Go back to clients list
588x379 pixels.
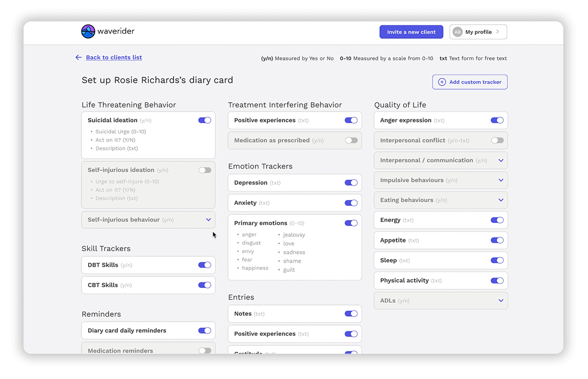pos(114,57)
